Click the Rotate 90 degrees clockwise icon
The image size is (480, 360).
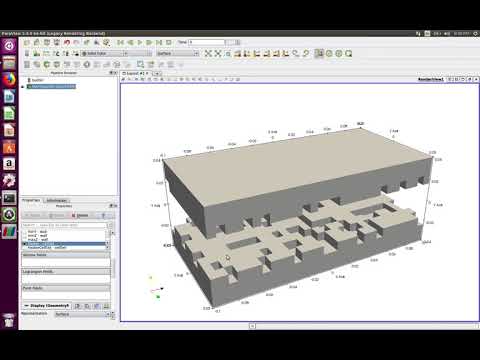click(x=296, y=53)
